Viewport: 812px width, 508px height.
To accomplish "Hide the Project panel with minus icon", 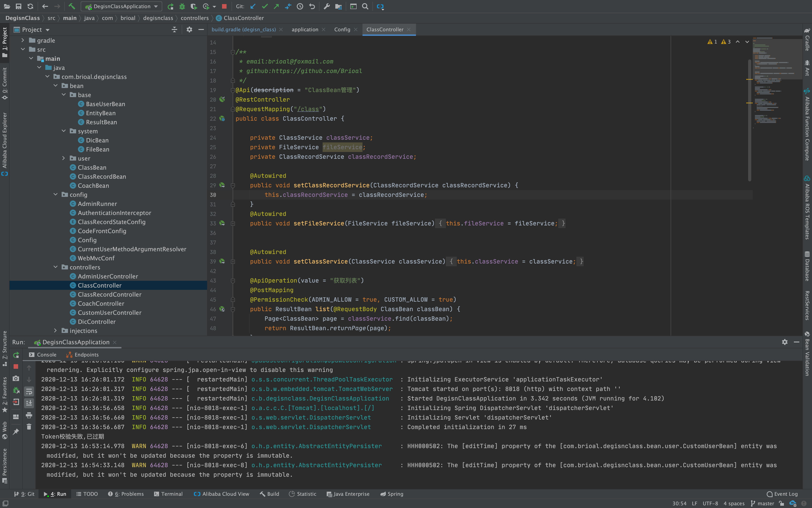I will click(201, 29).
